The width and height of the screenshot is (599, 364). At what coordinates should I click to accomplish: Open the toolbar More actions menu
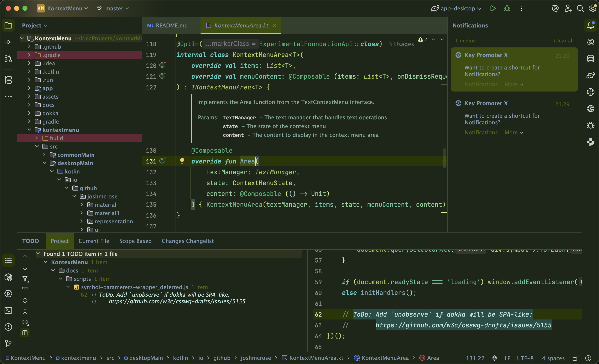click(x=521, y=9)
